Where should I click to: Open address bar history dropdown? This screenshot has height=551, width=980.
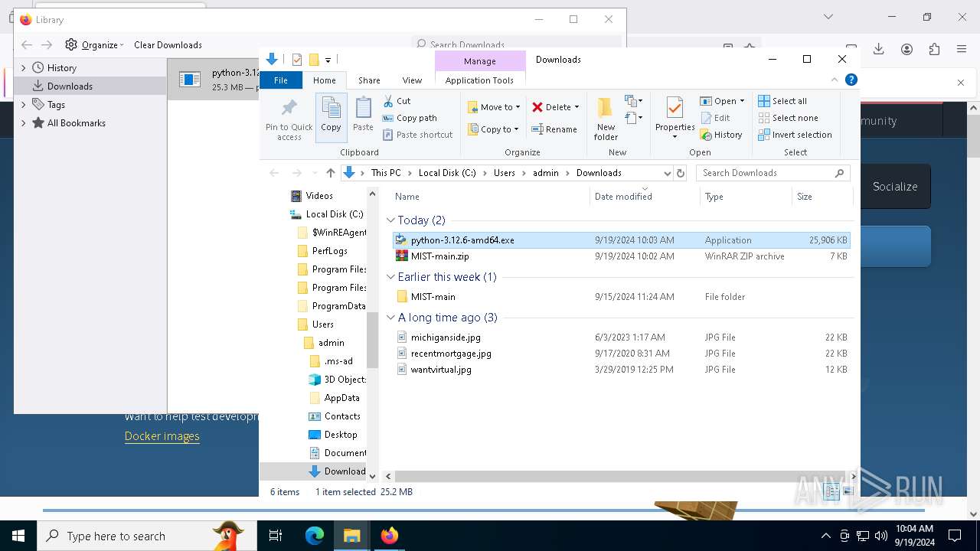[x=667, y=173]
